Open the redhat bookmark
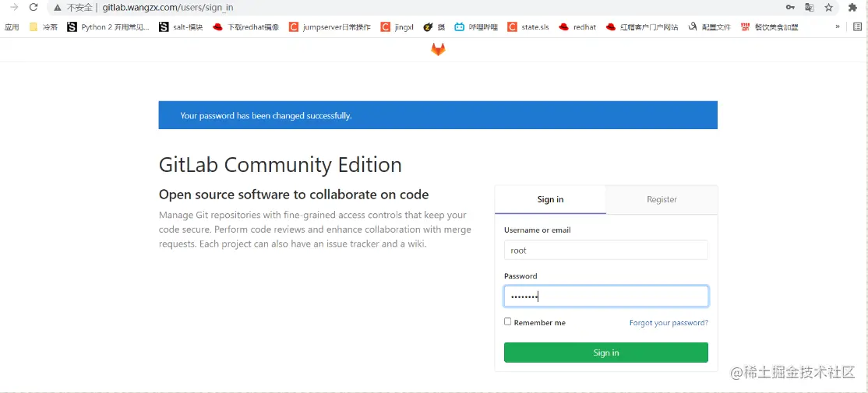The width and height of the screenshot is (868, 393). pos(577,26)
